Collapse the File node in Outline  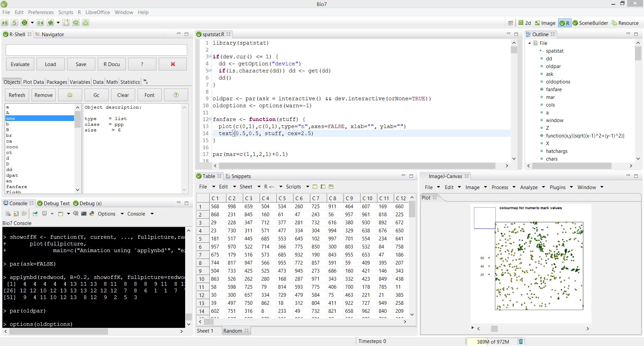(x=530, y=43)
